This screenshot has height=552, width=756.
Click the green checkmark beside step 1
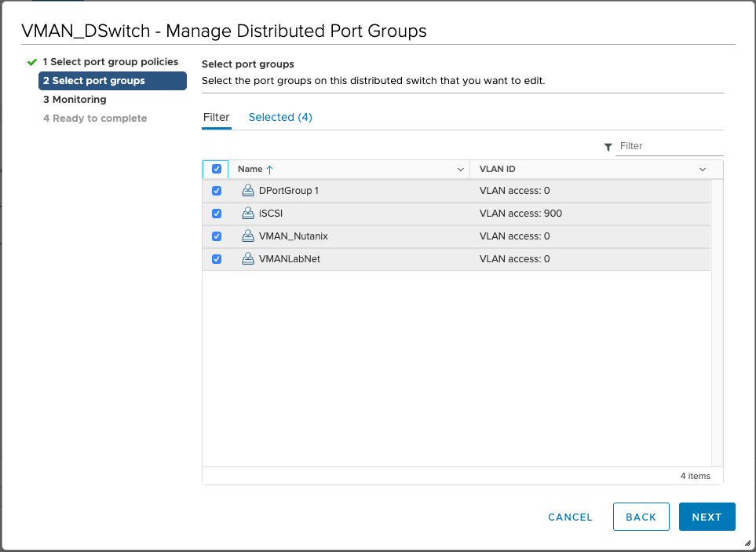tap(32, 62)
